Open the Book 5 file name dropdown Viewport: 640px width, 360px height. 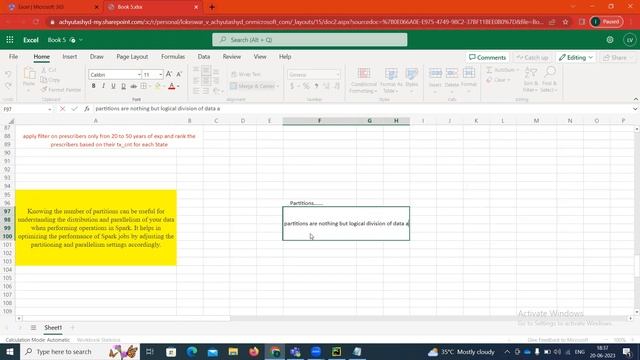81,40
